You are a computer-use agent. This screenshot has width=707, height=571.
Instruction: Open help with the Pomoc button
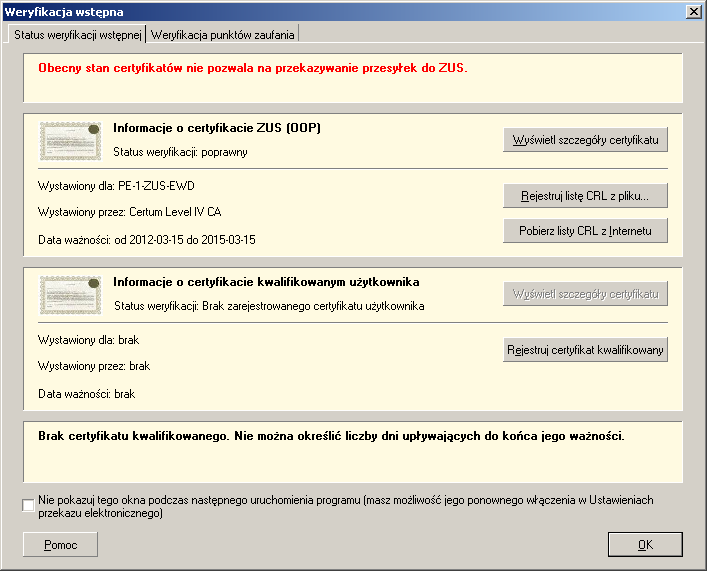point(60,545)
